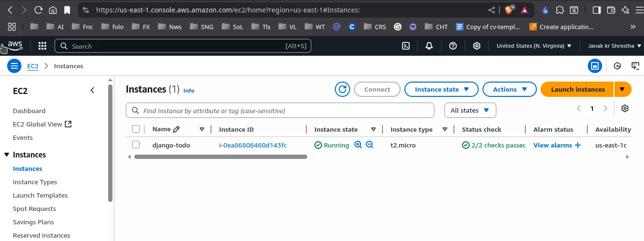
Task: Open instance ID i-0ea86808460d143fc link
Action: pyautogui.click(x=253, y=145)
